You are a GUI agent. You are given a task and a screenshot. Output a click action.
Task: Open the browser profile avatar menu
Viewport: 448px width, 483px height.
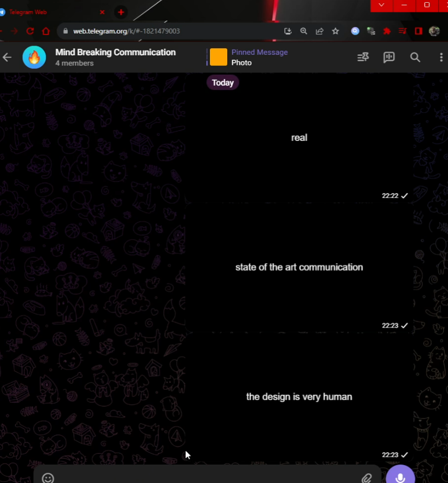pyautogui.click(x=434, y=31)
